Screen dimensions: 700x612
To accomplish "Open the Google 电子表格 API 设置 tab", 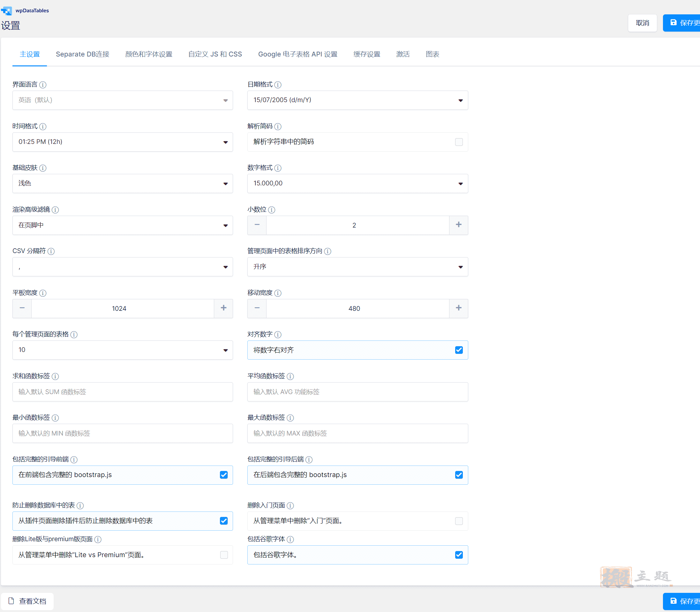I will tap(297, 54).
